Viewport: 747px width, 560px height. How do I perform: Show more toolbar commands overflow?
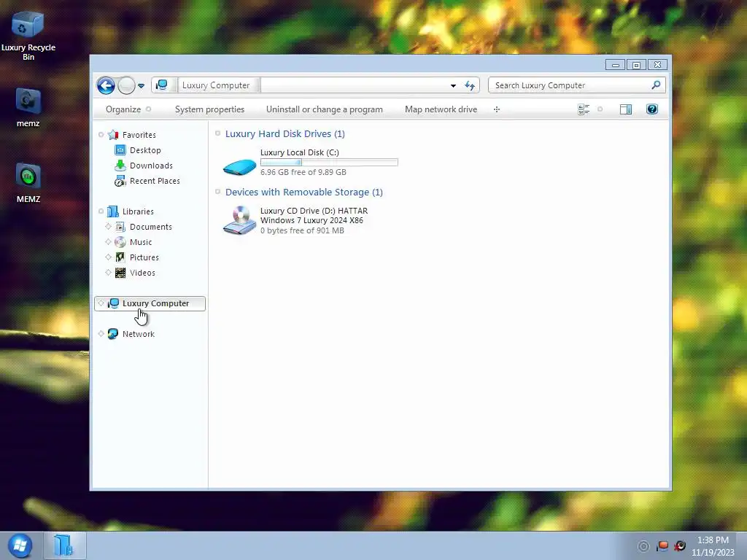click(497, 109)
